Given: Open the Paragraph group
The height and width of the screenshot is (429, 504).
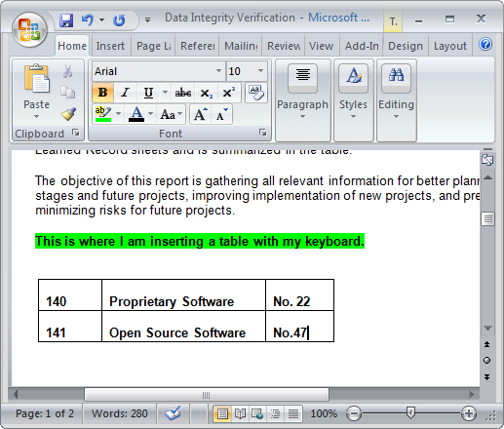Looking at the screenshot, I should coord(303,100).
